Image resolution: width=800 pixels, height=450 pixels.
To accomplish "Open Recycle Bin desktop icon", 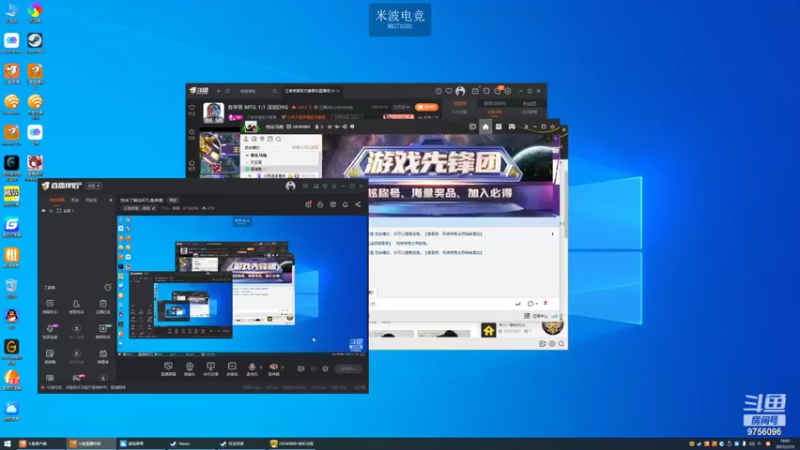I will pos(12,288).
